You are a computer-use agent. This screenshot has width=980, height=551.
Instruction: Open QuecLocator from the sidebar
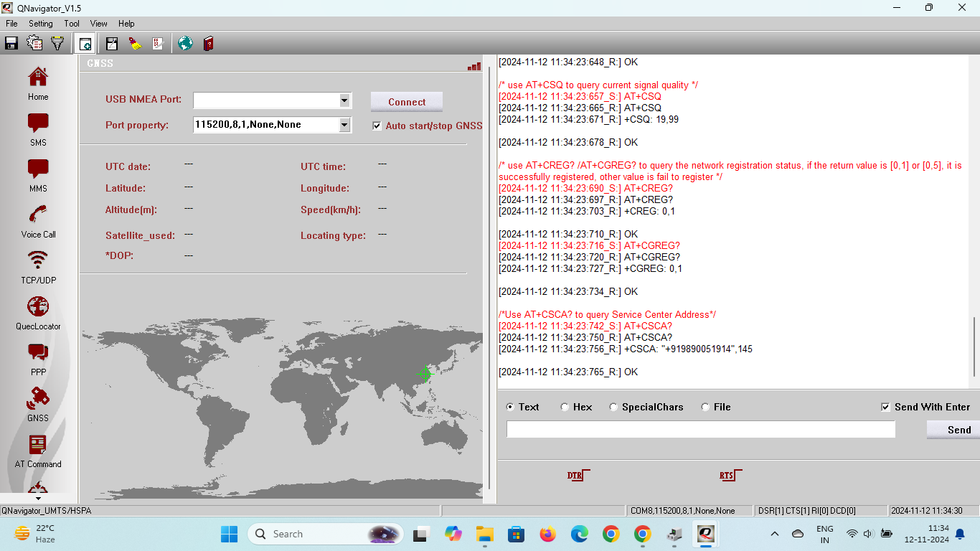click(38, 313)
